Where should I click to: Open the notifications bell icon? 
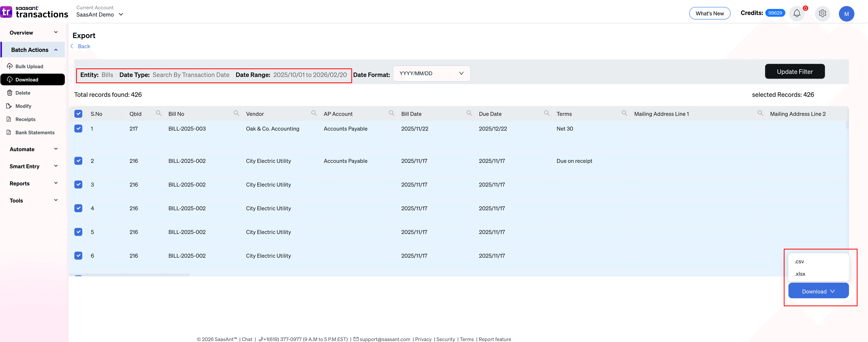click(x=797, y=13)
